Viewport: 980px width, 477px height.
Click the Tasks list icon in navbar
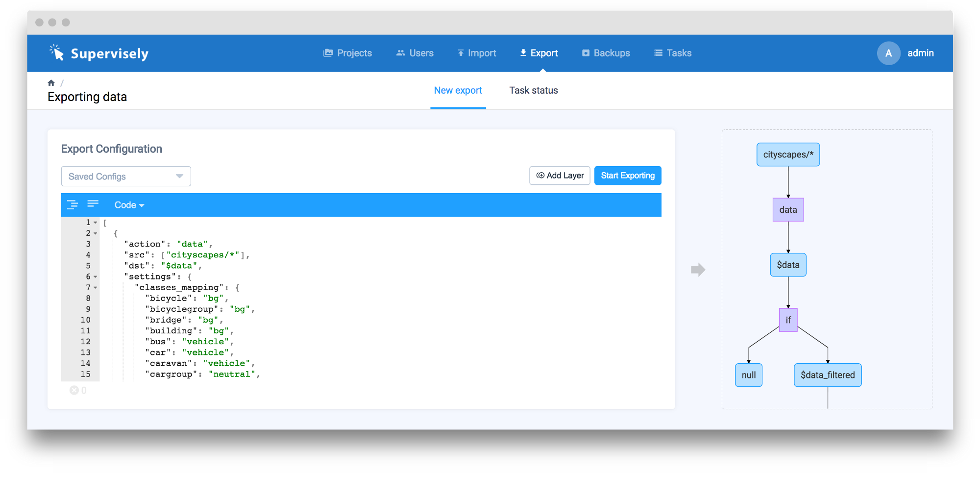pos(658,53)
